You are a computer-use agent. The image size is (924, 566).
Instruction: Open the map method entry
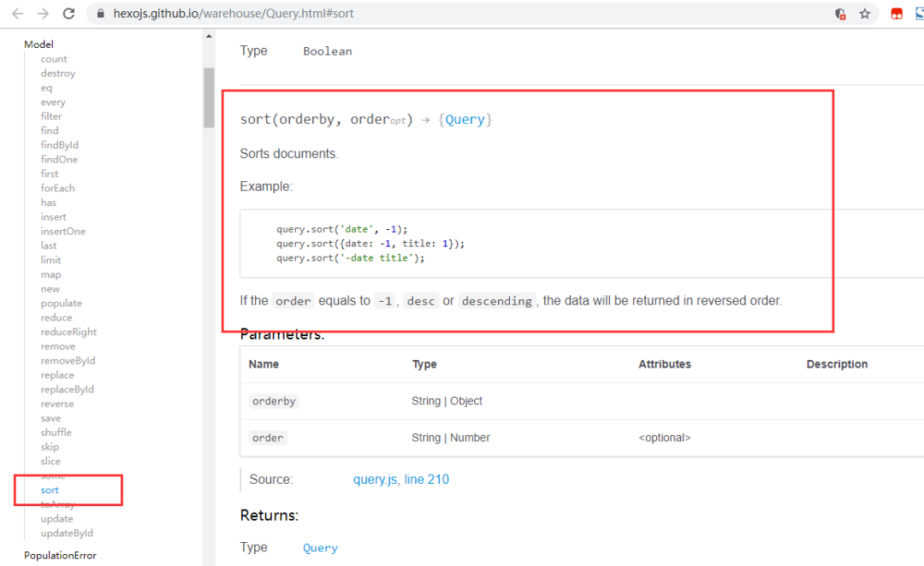coord(50,274)
